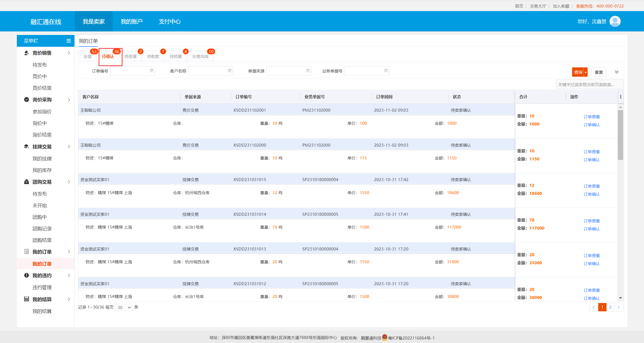Focus the keyword table filter field

(x=589, y=84)
